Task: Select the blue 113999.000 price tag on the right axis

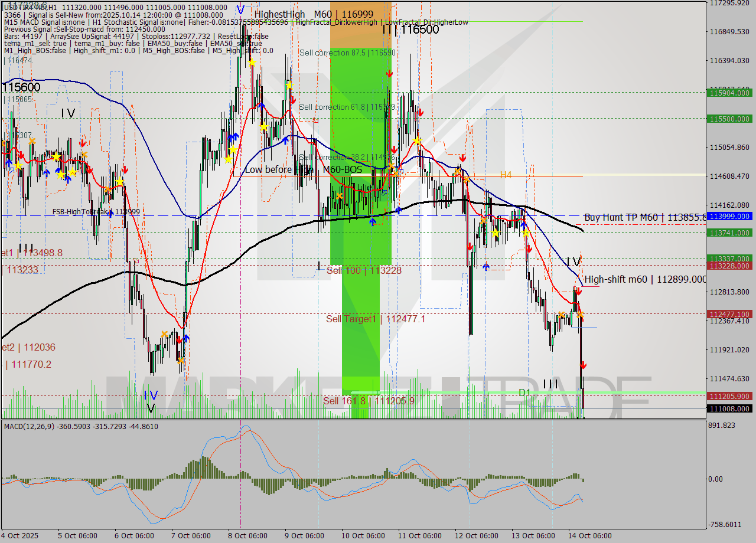Action: (x=729, y=217)
